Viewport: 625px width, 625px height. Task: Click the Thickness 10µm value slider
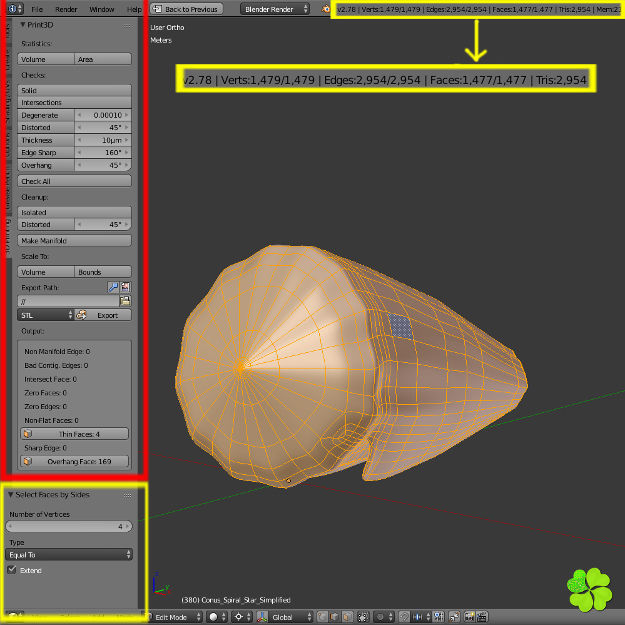(x=103, y=140)
